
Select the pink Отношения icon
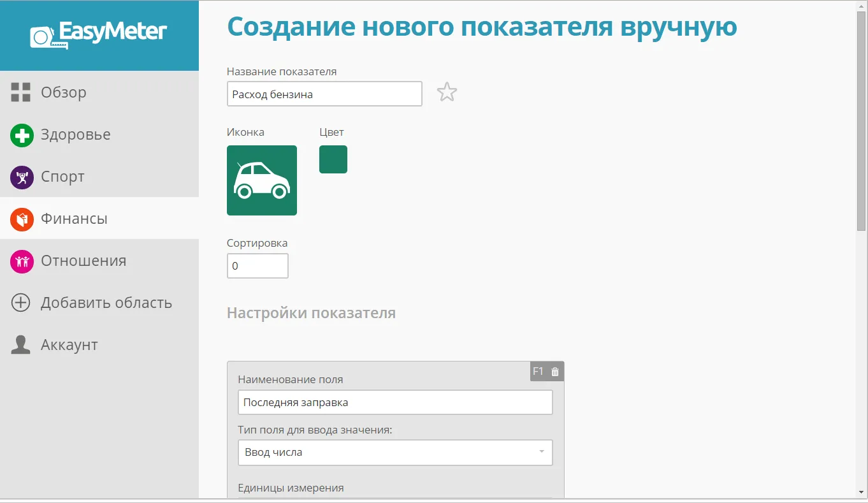20,260
